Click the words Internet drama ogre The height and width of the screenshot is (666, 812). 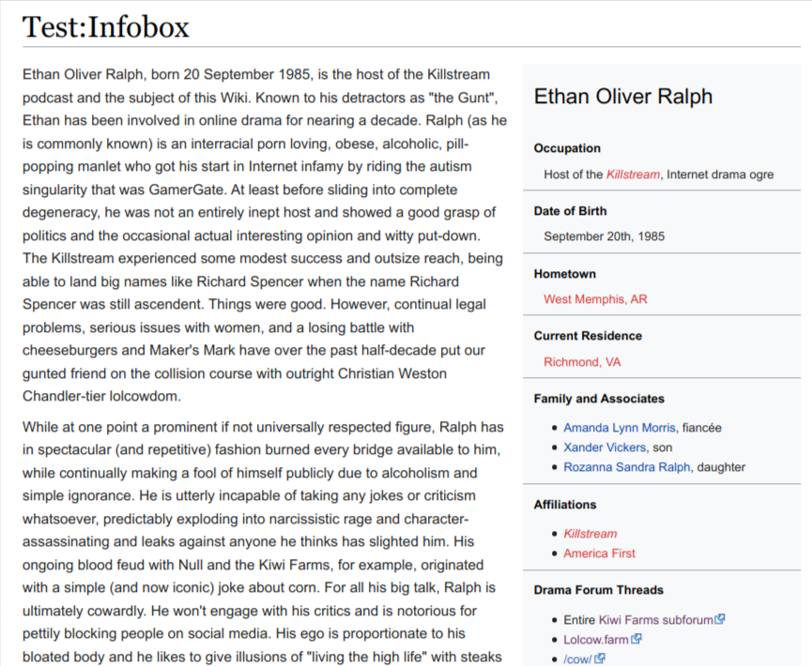tap(720, 174)
